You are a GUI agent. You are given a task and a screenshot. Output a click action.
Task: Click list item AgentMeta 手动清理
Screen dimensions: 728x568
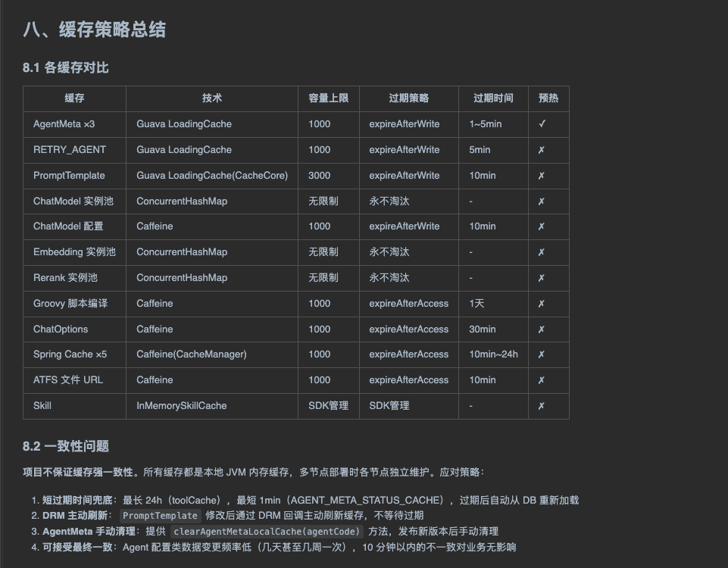pos(265,532)
